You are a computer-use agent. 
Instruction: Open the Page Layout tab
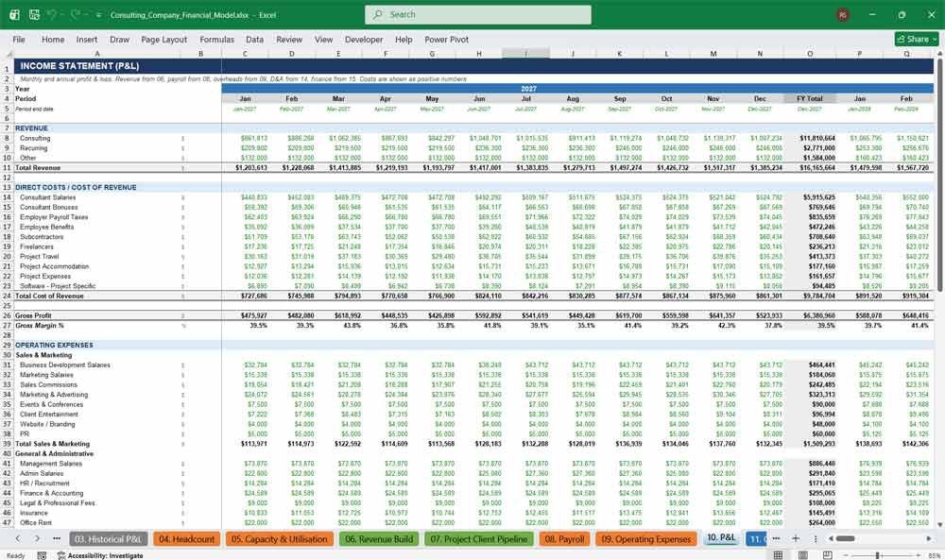coord(163,39)
